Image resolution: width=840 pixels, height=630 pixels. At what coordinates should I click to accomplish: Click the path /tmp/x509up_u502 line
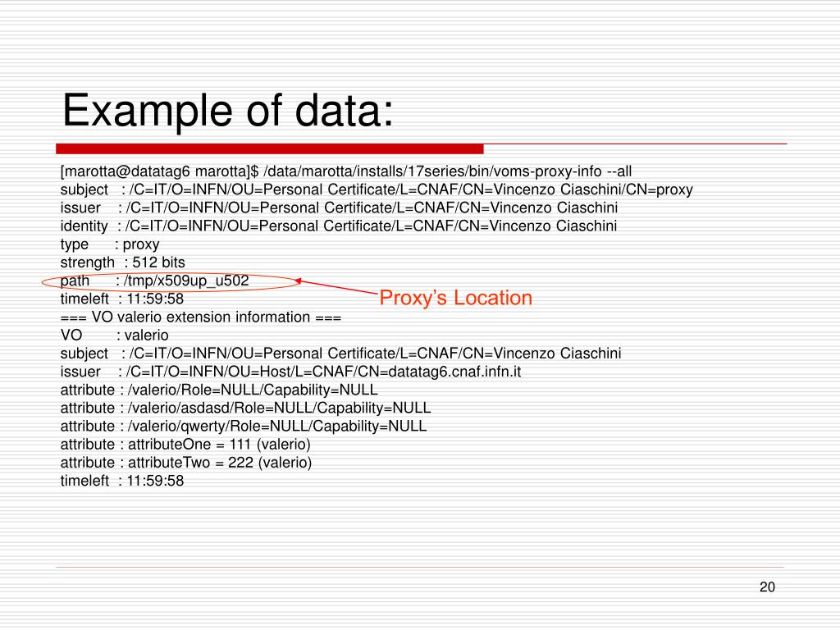(x=155, y=281)
